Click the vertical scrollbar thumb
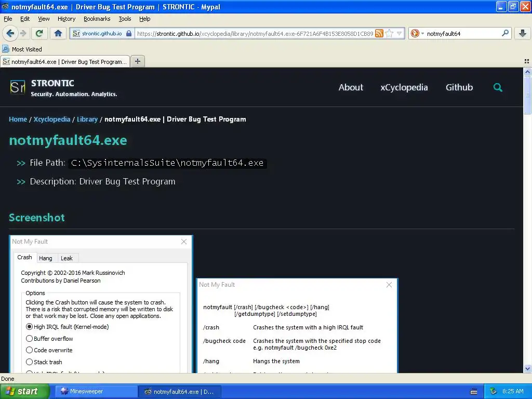 click(x=527, y=95)
